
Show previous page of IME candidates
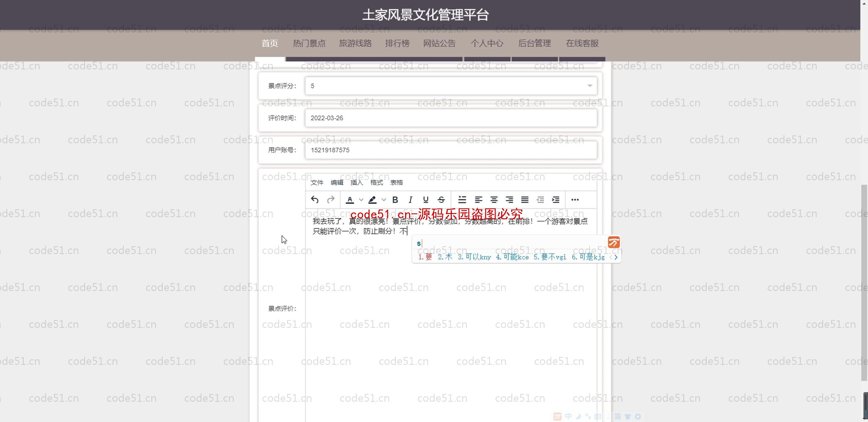611,257
